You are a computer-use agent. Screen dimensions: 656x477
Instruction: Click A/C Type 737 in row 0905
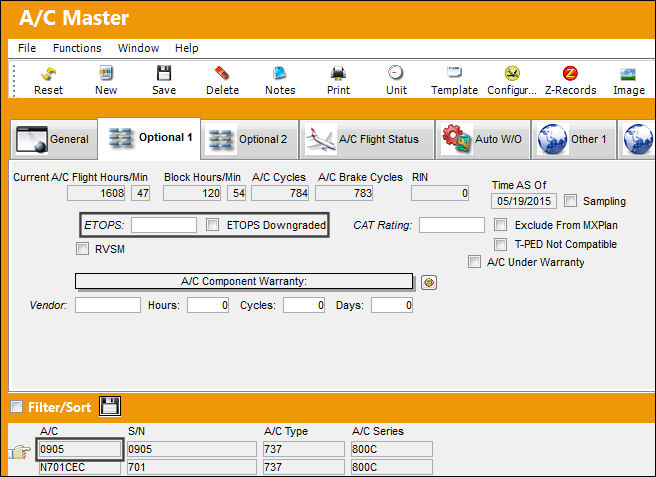[x=304, y=449]
